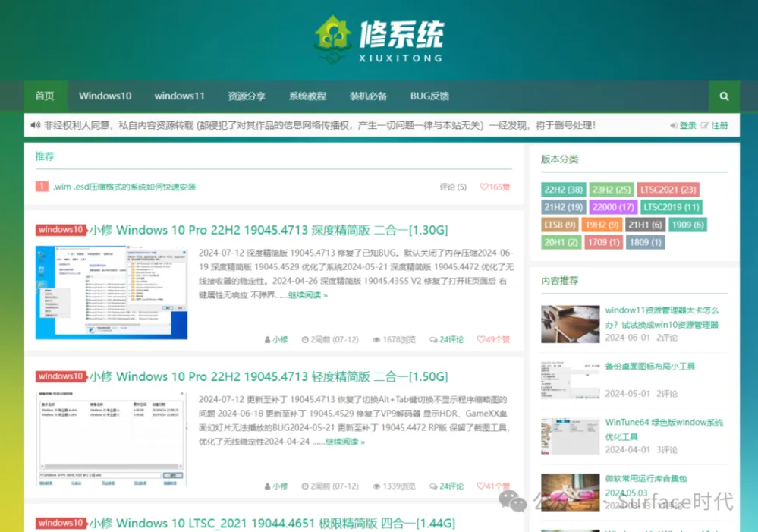The height and width of the screenshot is (532, 758).
Task: Open the 资源分享 menu item
Action: point(247,96)
